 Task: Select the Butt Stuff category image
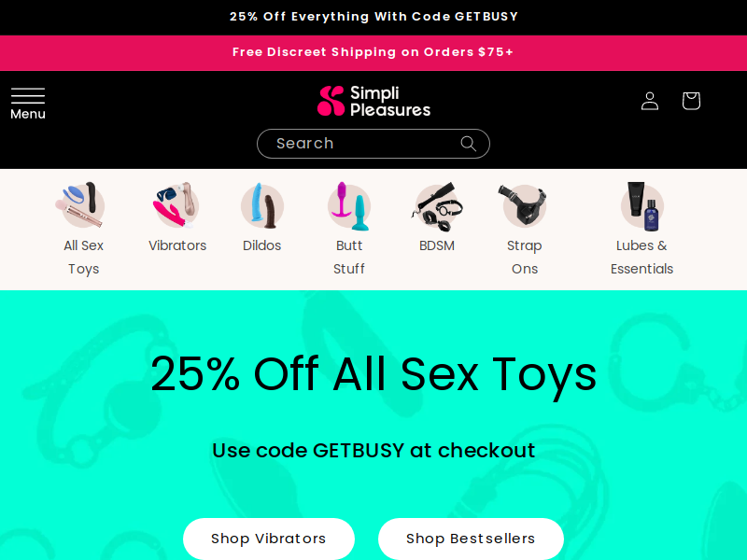pyautogui.click(x=348, y=205)
